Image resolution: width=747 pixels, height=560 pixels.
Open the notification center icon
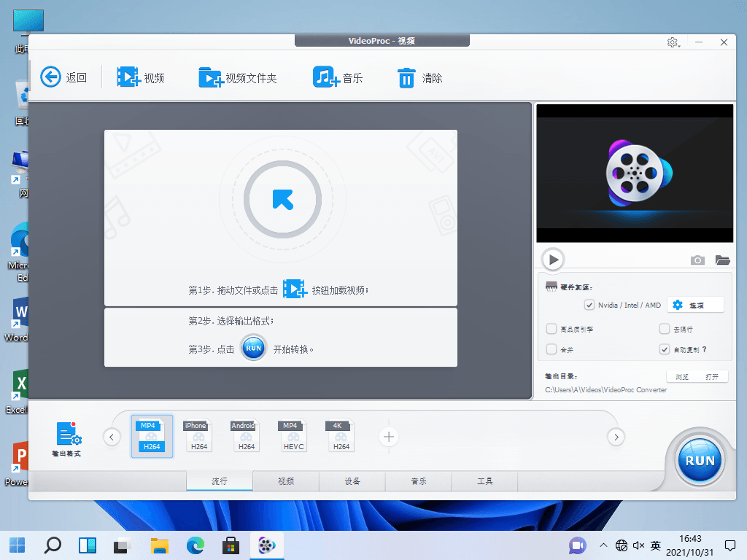coord(729,545)
